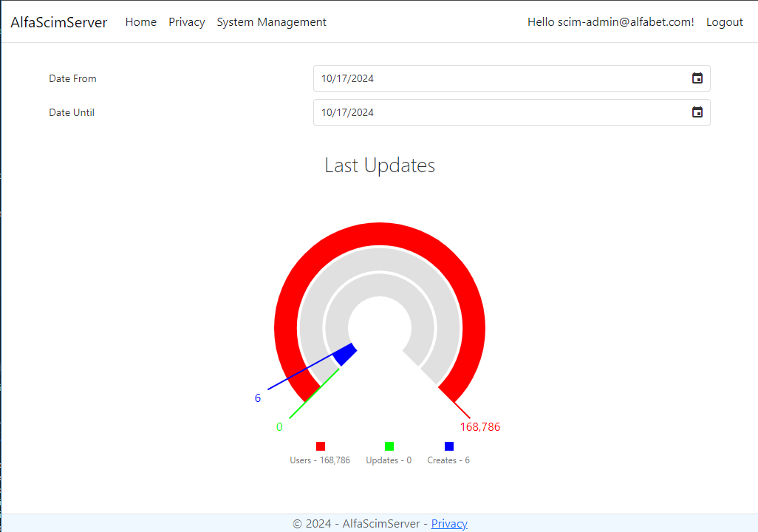Click the Users - 168,786 legend label
758x532 pixels.
(320, 460)
